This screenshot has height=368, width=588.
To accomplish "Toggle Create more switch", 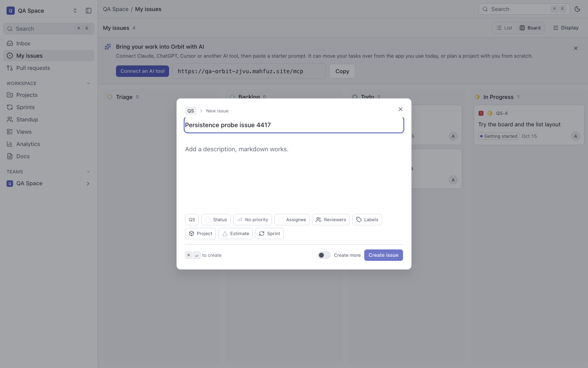I will click(x=324, y=255).
